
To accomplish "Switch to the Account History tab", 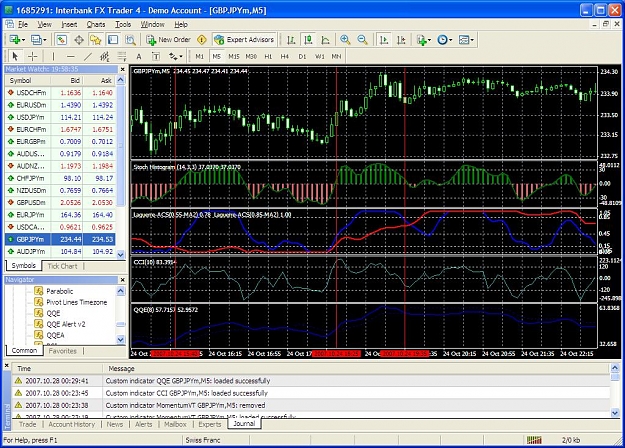I will (72, 424).
